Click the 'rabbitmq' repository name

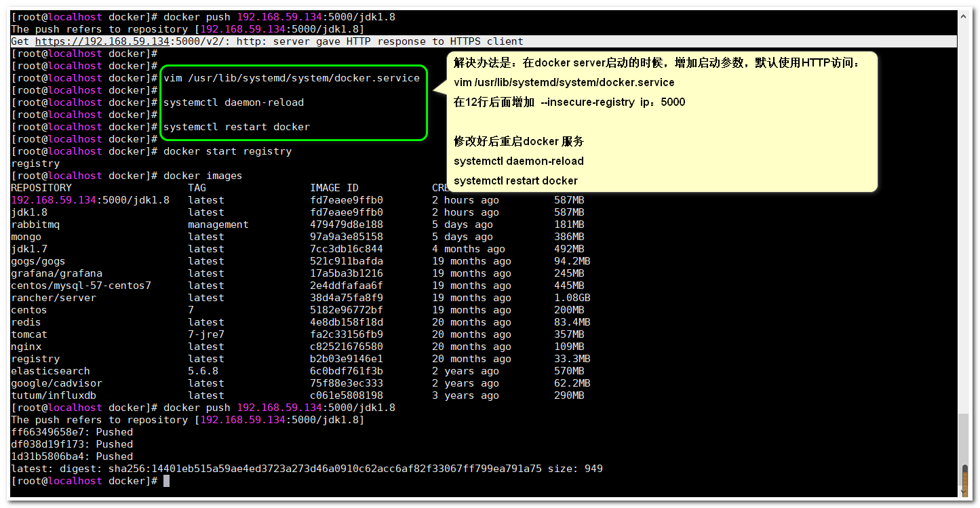tap(35, 224)
